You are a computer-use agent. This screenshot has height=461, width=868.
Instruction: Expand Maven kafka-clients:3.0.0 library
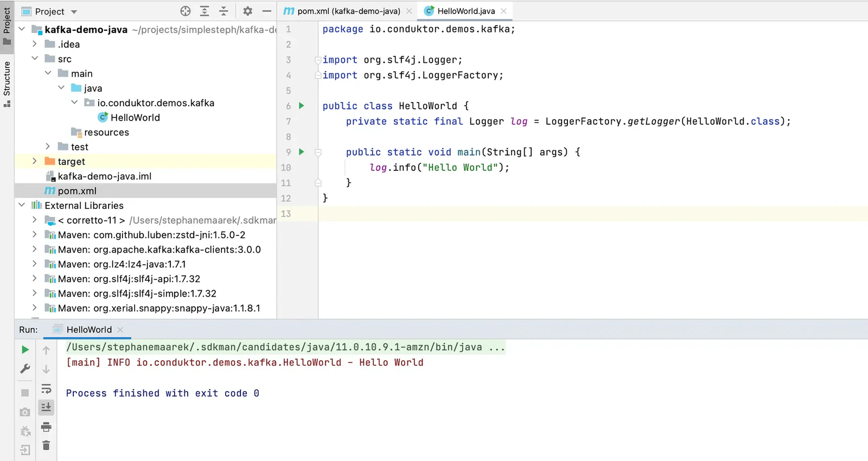tap(35, 249)
